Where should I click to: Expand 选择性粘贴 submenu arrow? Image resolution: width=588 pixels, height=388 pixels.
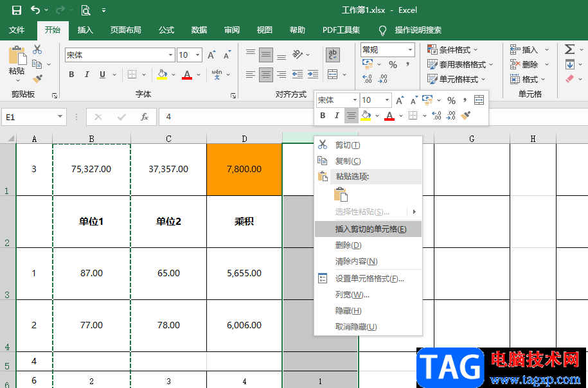click(414, 212)
